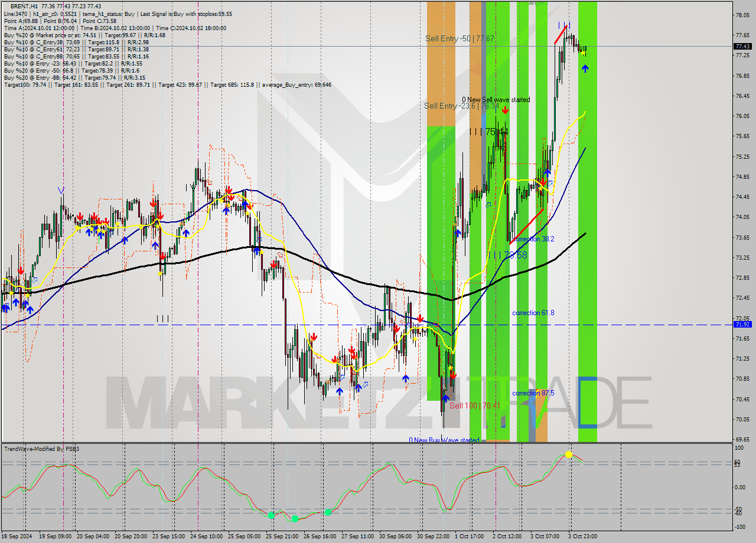Select the "Line:3470" status info line
756x543 pixels.
[x=118, y=14]
